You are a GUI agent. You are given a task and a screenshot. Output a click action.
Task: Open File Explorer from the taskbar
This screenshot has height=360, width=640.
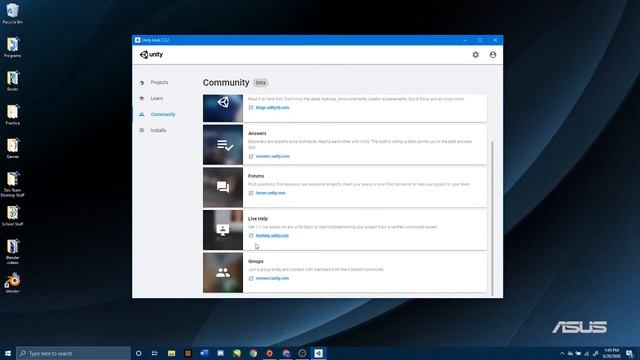pyautogui.click(x=171, y=353)
